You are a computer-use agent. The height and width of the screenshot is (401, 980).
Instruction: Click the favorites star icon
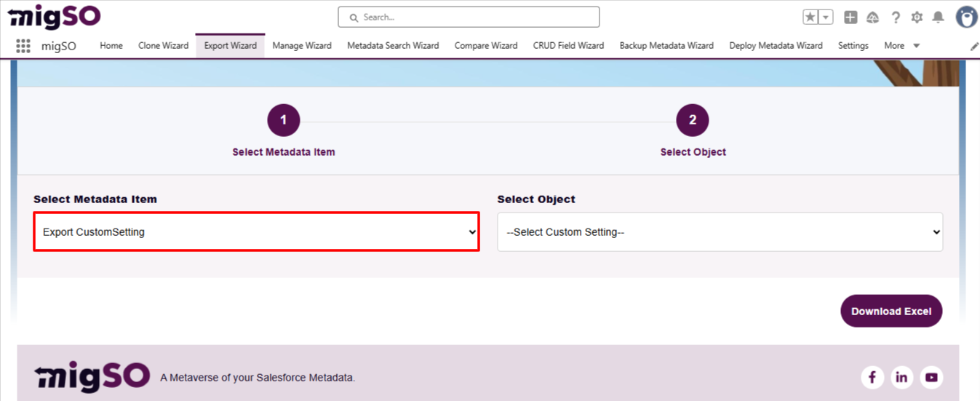point(810,17)
